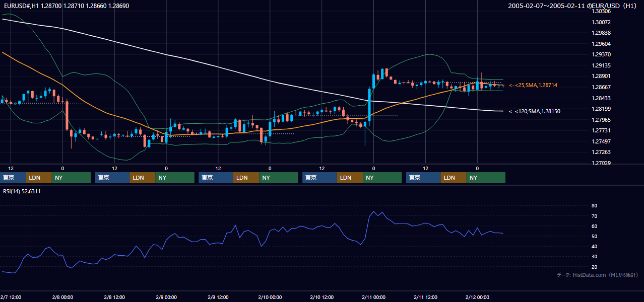This screenshot has height=302, width=644.
Task: Select the 1.28901 price axis label
Action: click(601, 76)
